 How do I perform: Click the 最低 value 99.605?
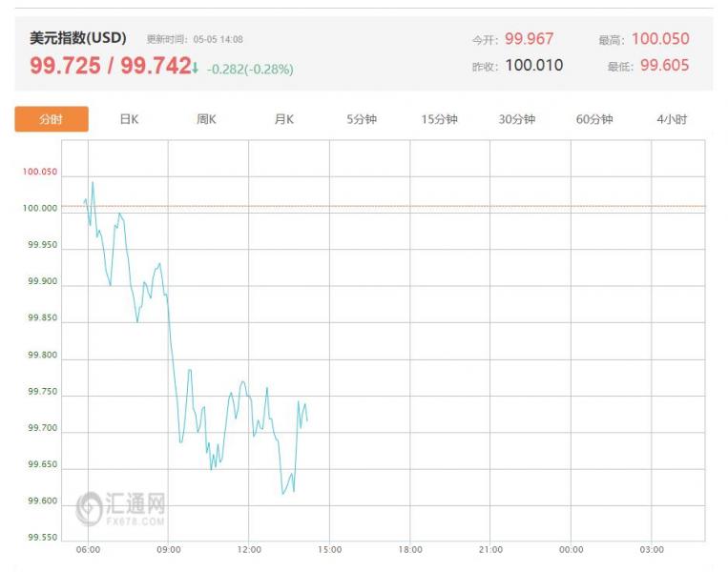(x=664, y=65)
